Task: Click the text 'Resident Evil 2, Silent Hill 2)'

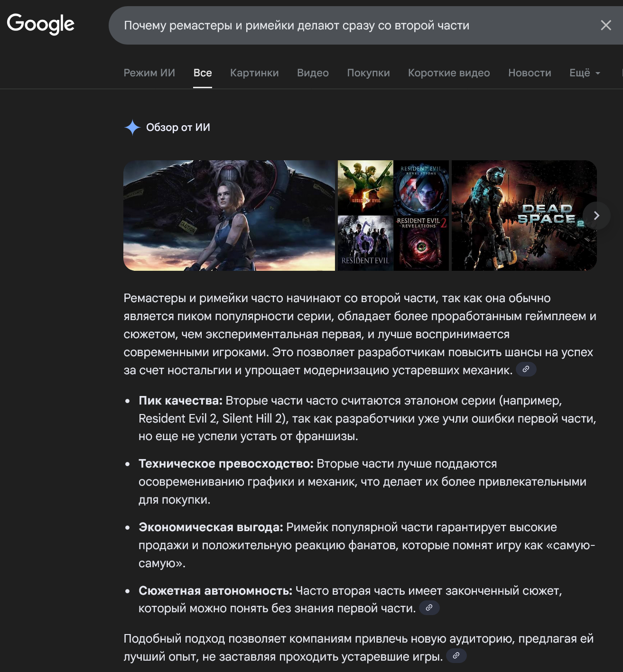Action: tap(214, 418)
